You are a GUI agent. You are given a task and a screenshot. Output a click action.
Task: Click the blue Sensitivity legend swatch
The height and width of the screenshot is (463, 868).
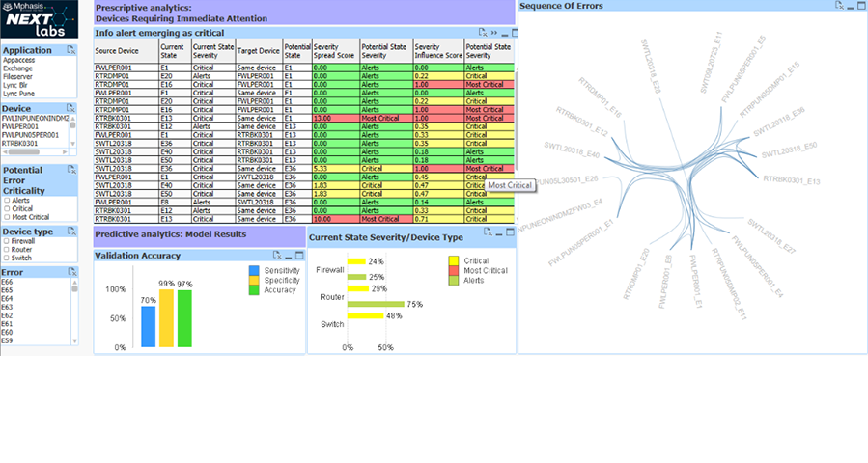(255, 271)
